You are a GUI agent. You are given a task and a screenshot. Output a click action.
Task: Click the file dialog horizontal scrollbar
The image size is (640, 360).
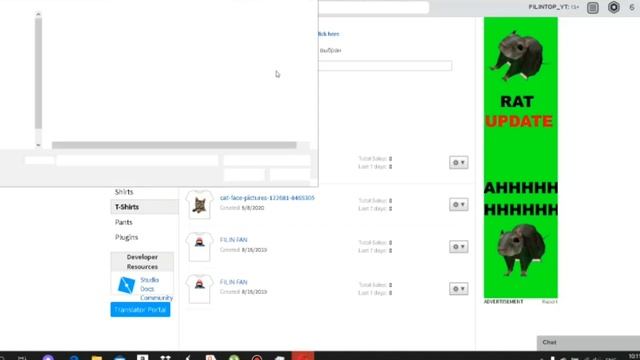174,145
